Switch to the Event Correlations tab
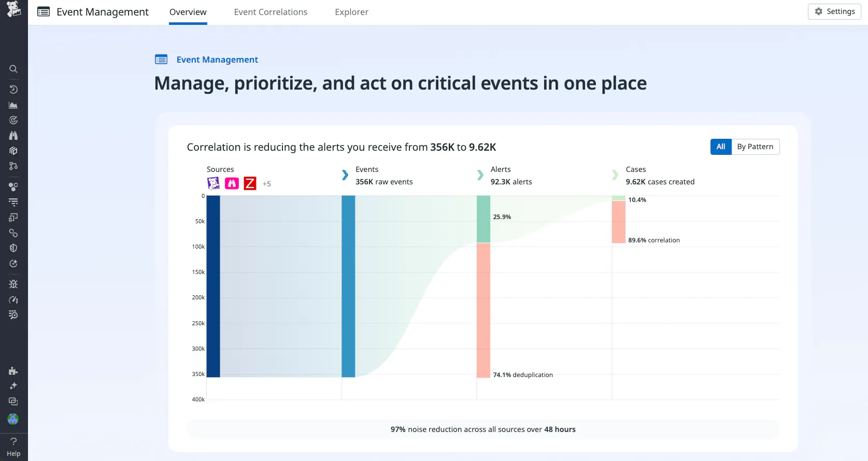The width and height of the screenshot is (868, 461). point(271,12)
